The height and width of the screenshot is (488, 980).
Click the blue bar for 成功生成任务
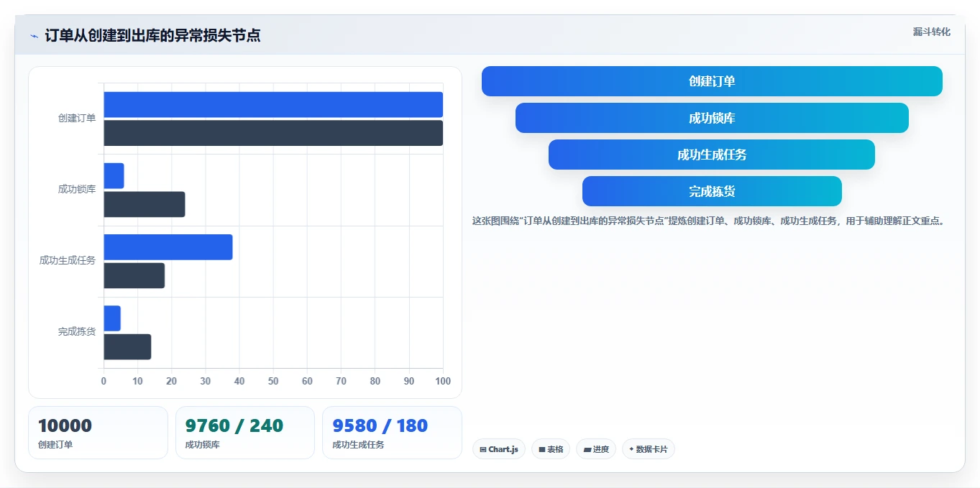tap(168, 247)
